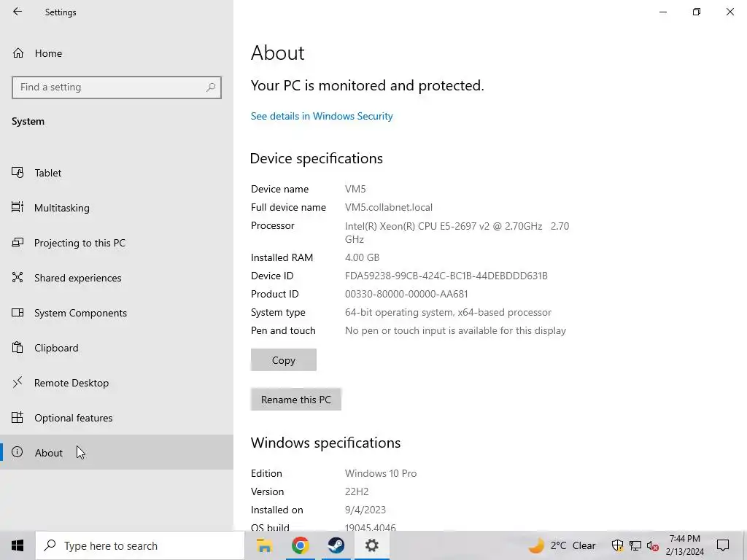Viewport: 747px width, 560px height.
Task: Restore down the Settings window
Action: coord(697,12)
